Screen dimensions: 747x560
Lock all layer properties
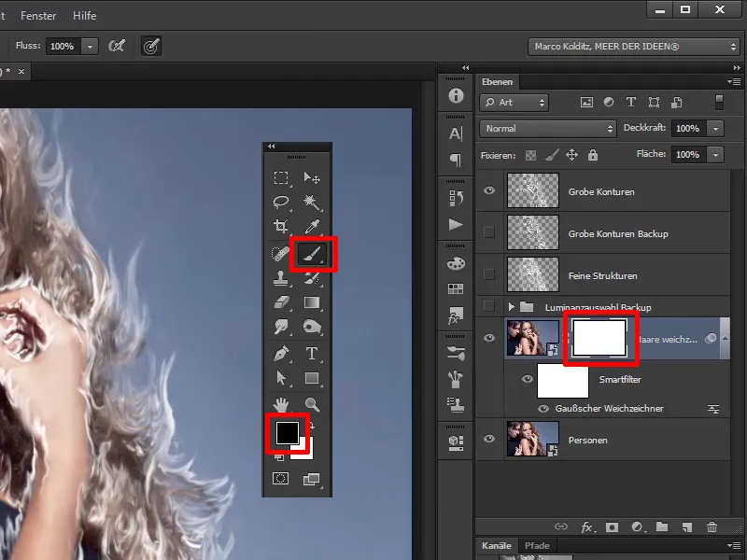point(593,155)
